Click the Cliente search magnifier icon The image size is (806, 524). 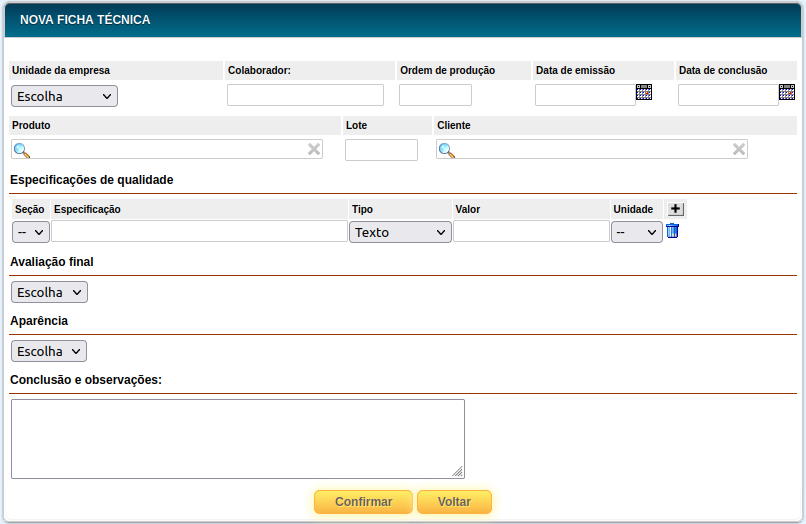pos(447,150)
